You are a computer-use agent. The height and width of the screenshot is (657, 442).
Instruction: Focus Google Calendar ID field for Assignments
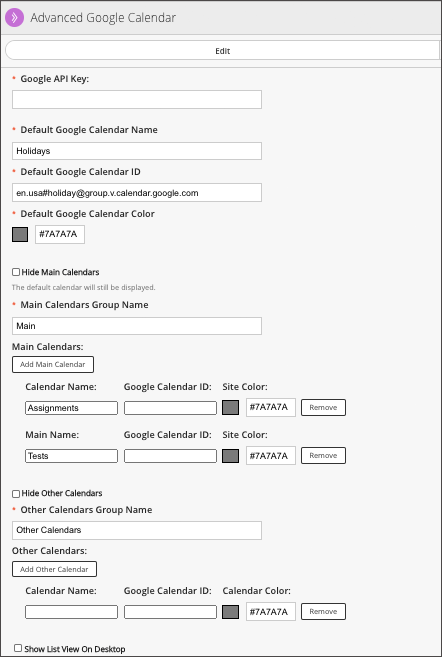click(x=171, y=408)
